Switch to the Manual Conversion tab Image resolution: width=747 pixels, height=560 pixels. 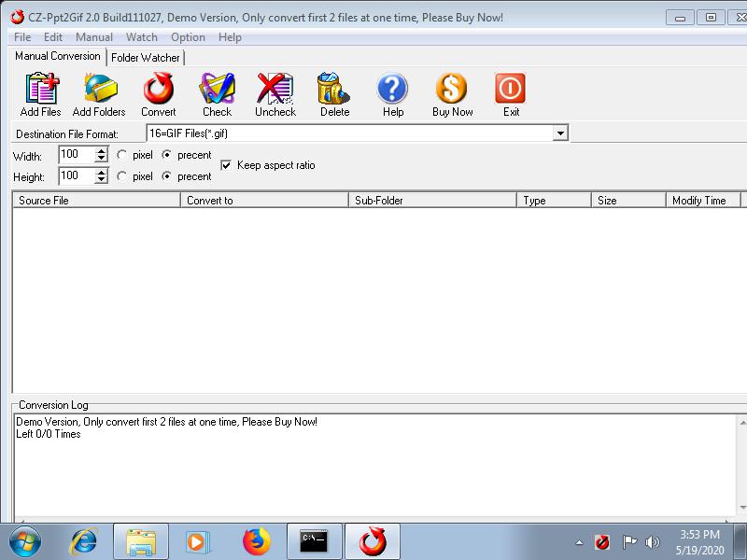pyautogui.click(x=58, y=56)
